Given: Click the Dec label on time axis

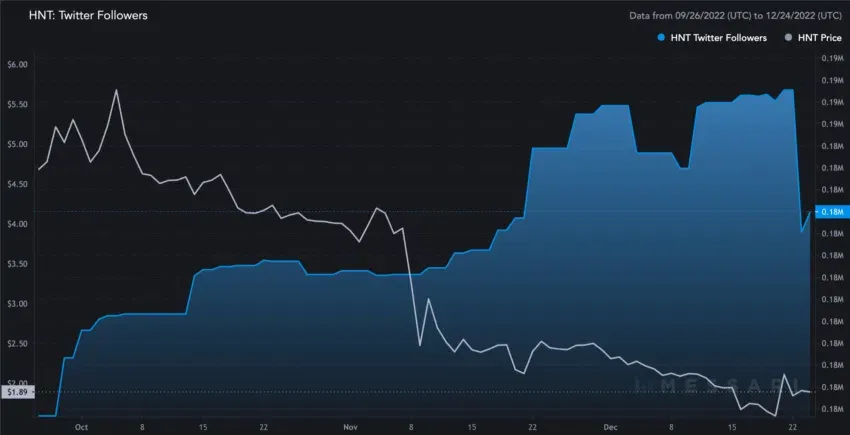Looking at the screenshot, I should coord(611,427).
